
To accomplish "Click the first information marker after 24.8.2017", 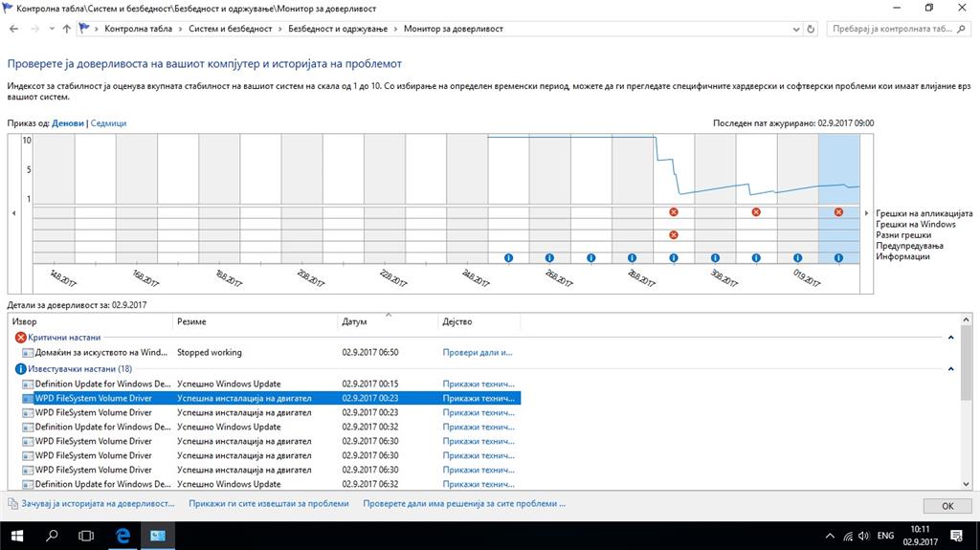I will click(x=508, y=257).
